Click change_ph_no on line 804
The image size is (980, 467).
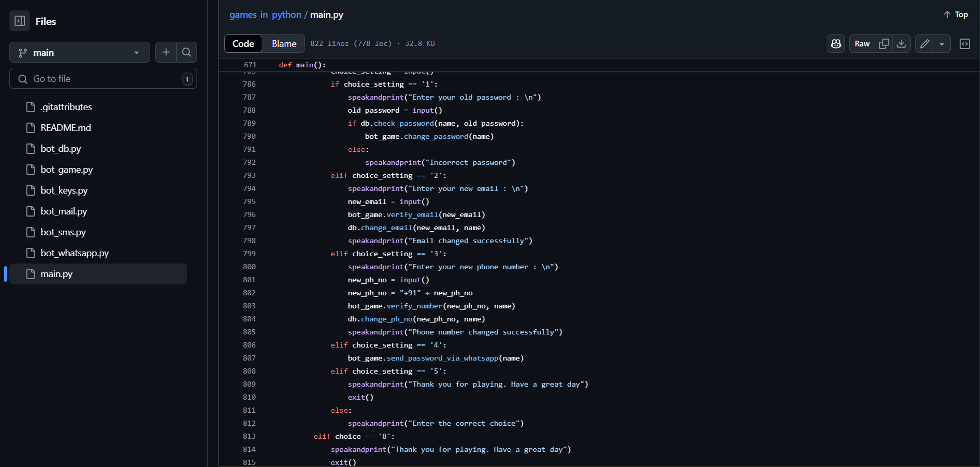[386, 319]
